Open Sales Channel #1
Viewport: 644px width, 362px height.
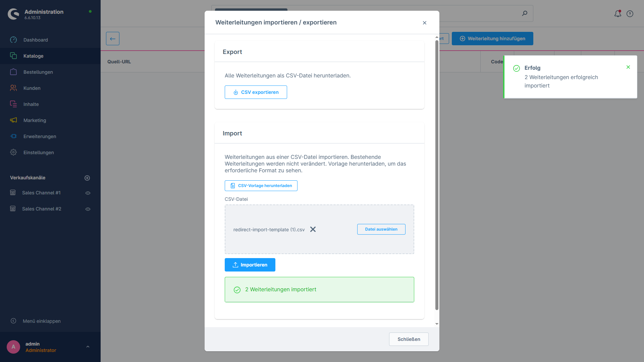[x=41, y=193]
